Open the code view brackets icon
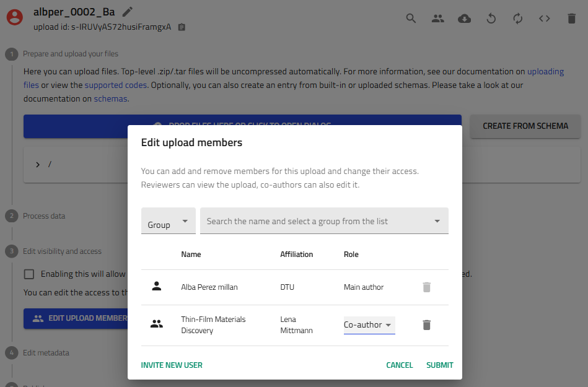Screen dimensions: 588x387 [545, 19]
